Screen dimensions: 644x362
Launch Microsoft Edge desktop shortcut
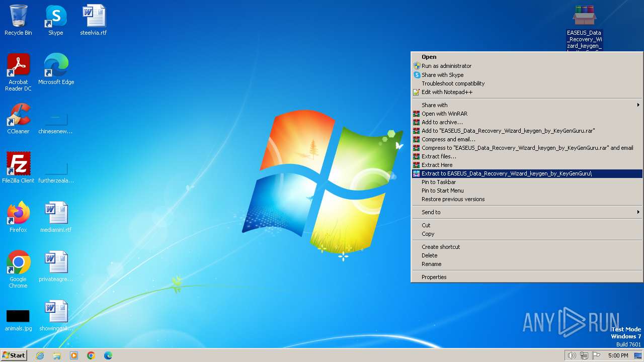pos(56,69)
